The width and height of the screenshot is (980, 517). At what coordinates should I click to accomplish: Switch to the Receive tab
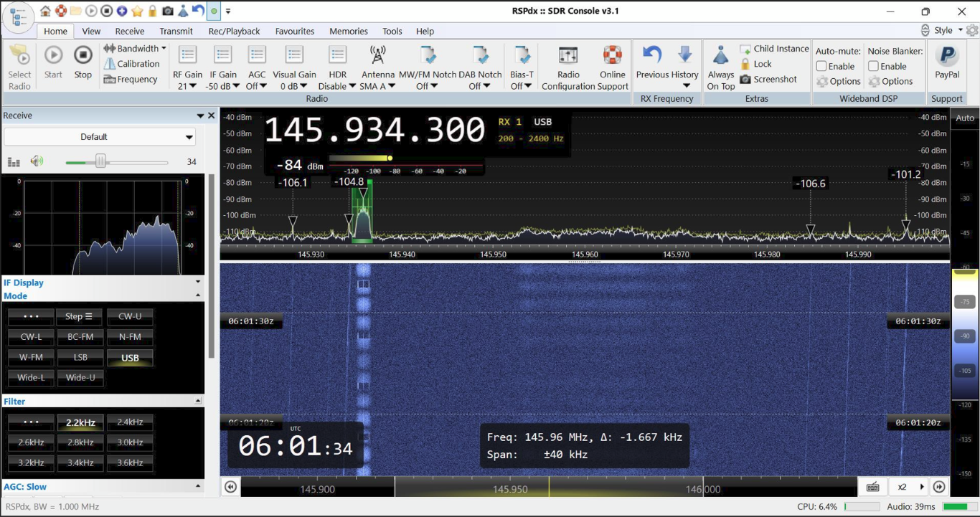(x=130, y=31)
